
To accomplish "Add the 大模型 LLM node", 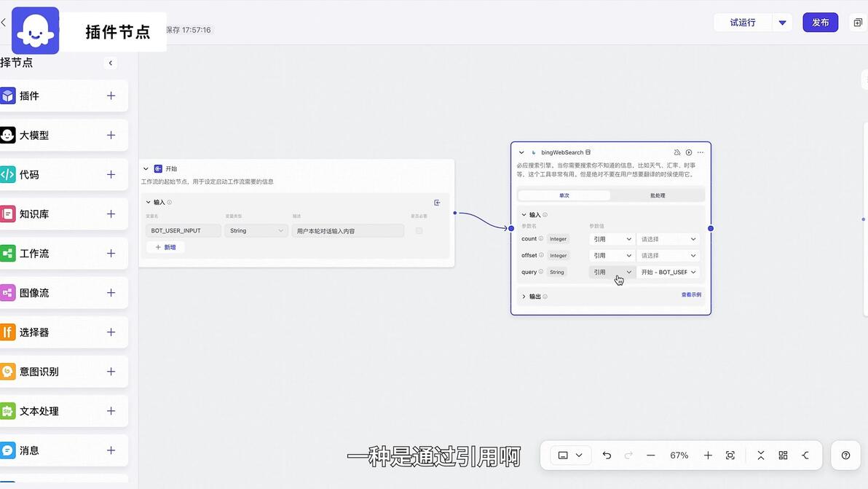I will [x=111, y=135].
